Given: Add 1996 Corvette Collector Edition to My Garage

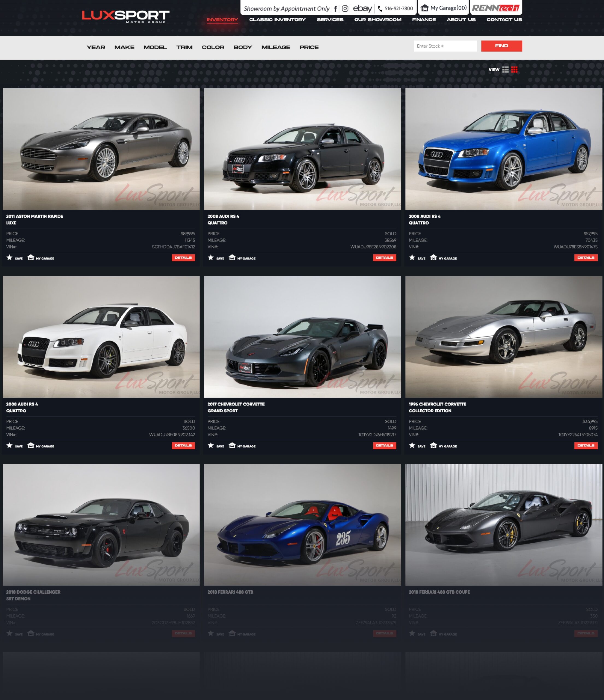Looking at the screenshot, I should (x=443, y=446).
